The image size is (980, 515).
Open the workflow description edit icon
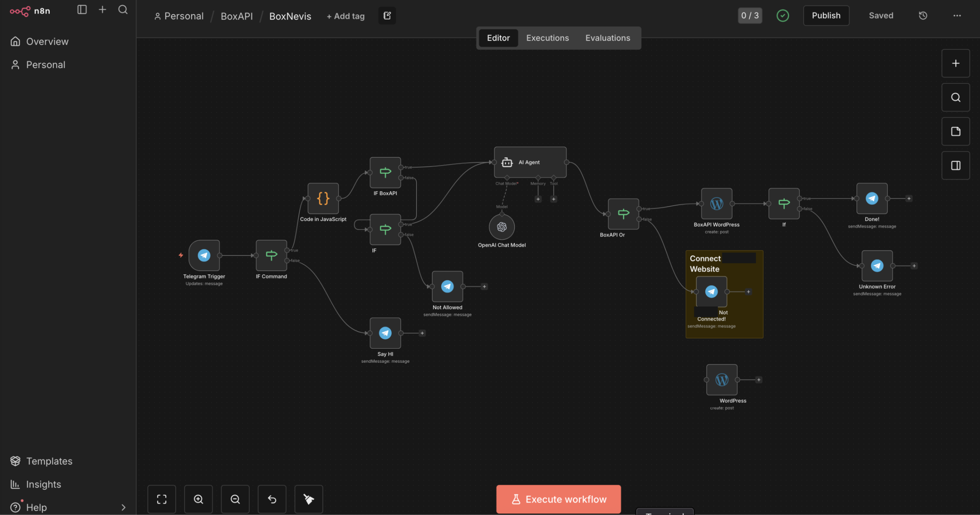[x=387, y=16]
